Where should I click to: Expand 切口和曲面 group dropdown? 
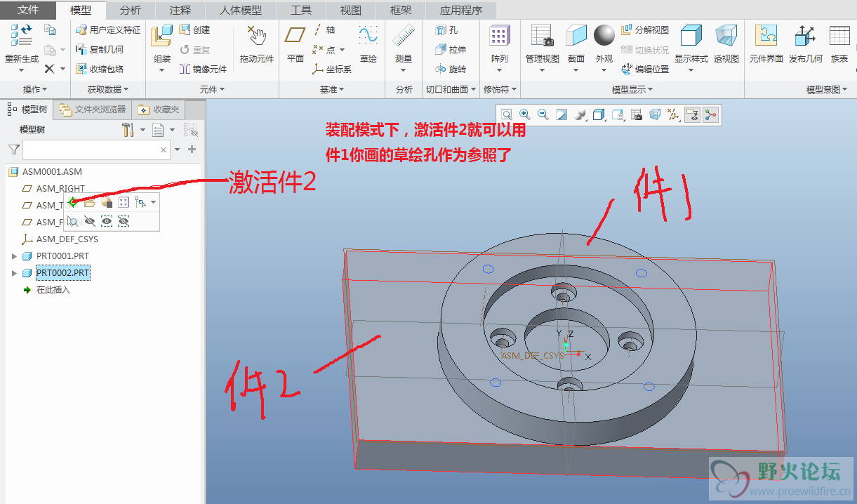click(451, 89)
